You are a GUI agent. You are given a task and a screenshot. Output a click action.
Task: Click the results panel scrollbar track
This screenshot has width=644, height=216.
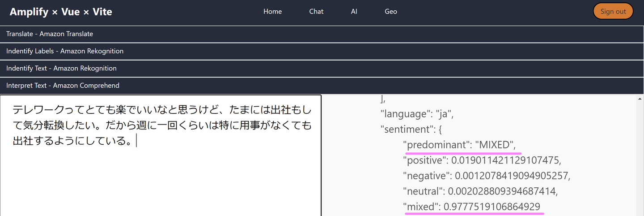[640, 157]
